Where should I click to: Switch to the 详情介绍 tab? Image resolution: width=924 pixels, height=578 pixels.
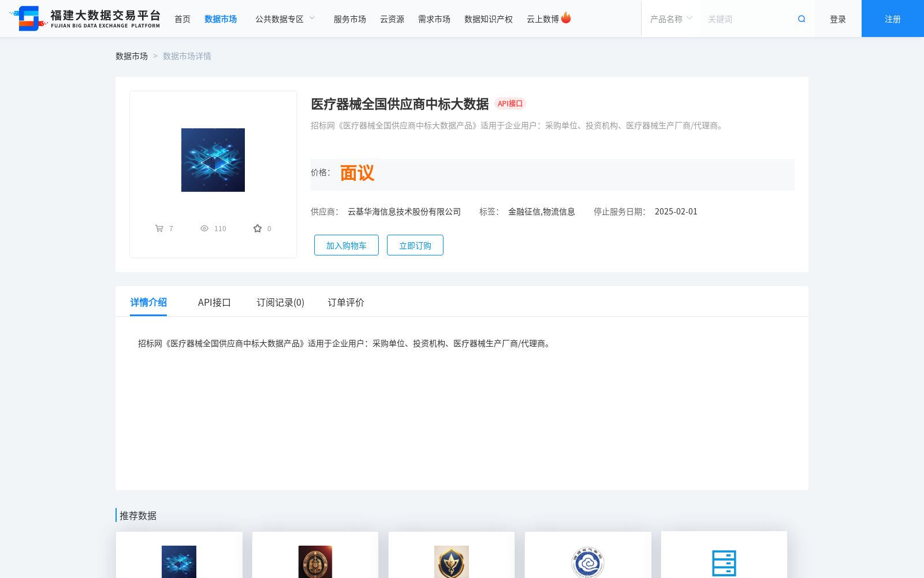pos(148,302)
